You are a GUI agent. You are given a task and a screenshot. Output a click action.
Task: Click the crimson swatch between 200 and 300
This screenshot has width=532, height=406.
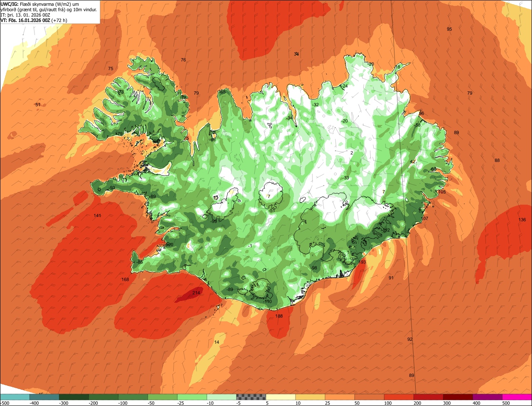tap(428, 397)
